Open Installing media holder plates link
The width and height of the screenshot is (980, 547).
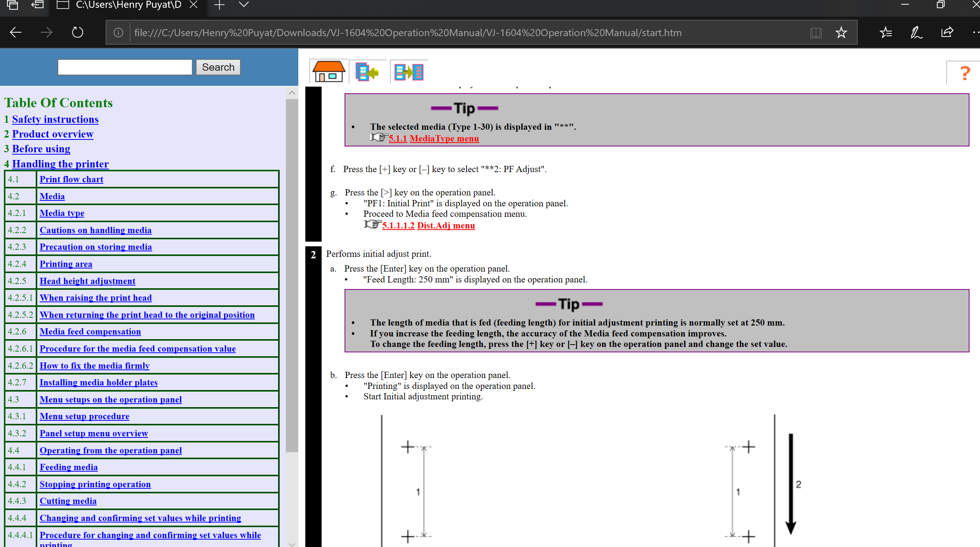[x=99, y=382]
